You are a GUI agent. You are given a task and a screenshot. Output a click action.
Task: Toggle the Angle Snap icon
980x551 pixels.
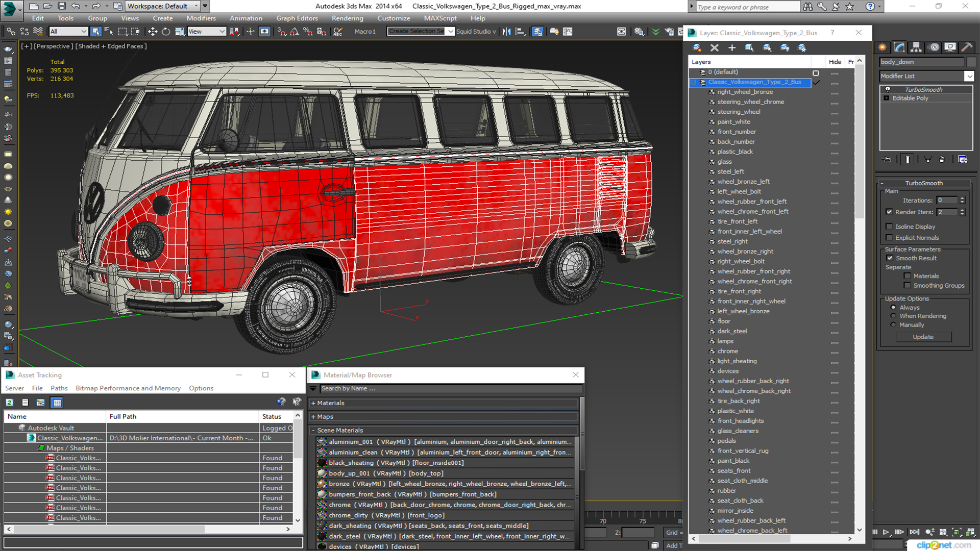point(295,32)
